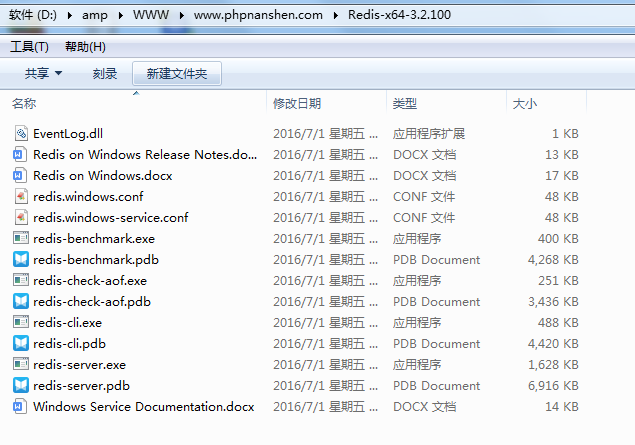635x445 pixels.
Task: Expand the arrow after www.phpnanshen.com in address bar
Action: click(x=335, y=15)
